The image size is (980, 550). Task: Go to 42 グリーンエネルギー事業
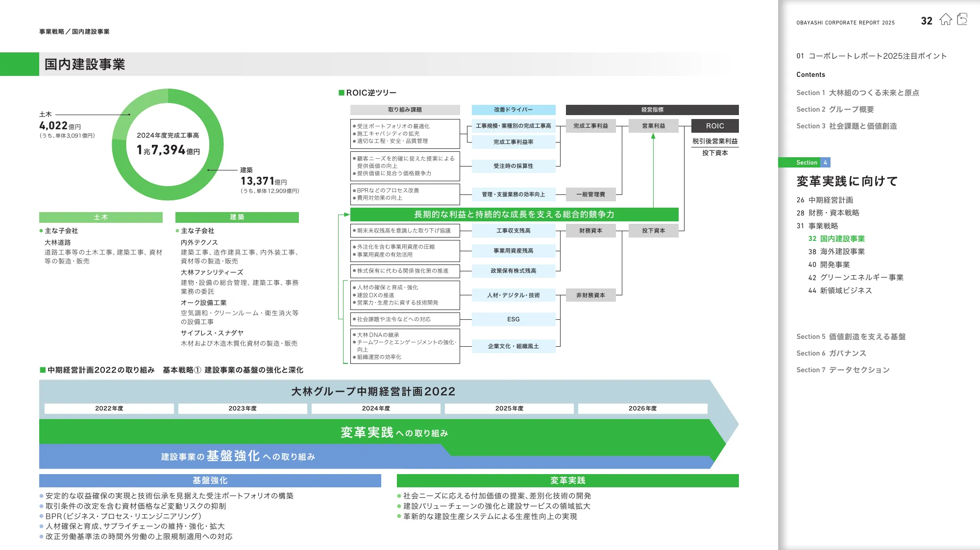click(x=856, y=277)
